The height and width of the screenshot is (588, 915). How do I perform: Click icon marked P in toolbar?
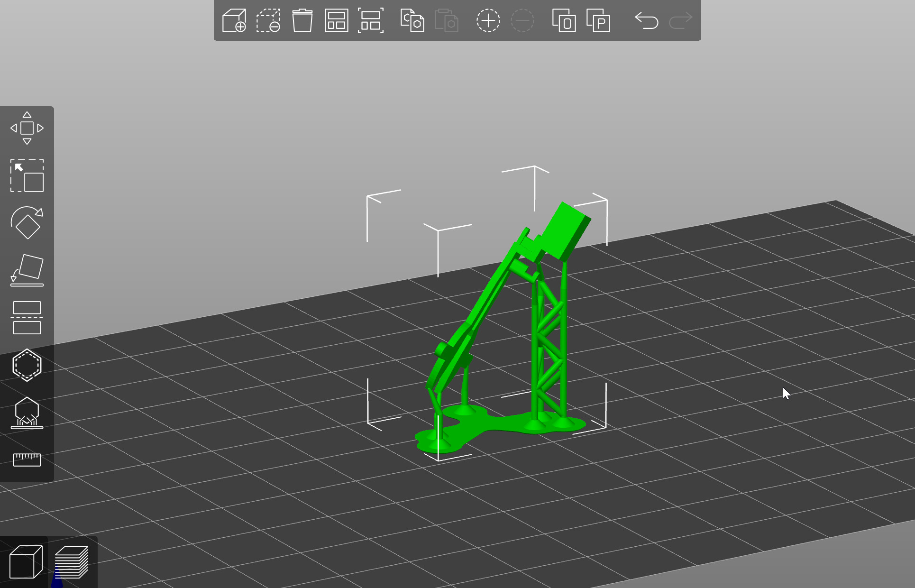coord(598,21)
